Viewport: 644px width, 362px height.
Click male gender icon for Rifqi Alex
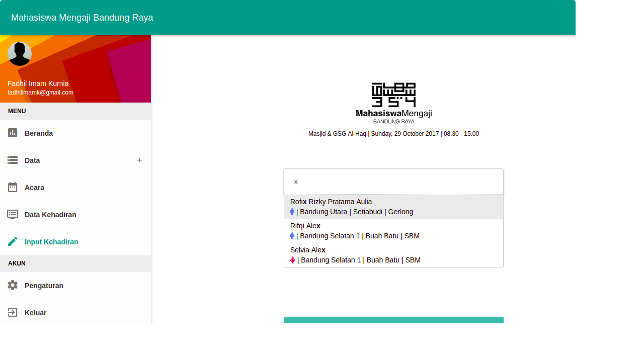click(292, 236)
